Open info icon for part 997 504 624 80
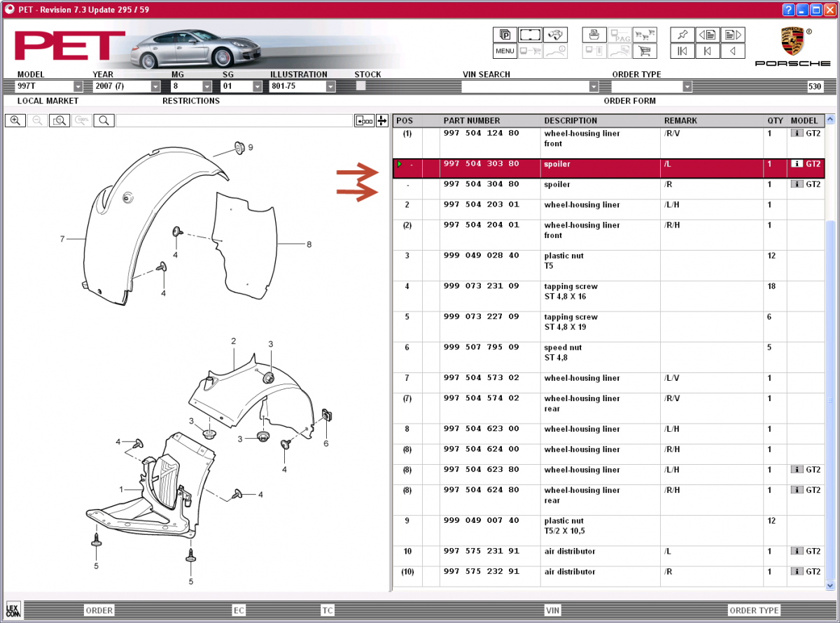Viewport: 840px width, 623px height. [x=797, y=490]
